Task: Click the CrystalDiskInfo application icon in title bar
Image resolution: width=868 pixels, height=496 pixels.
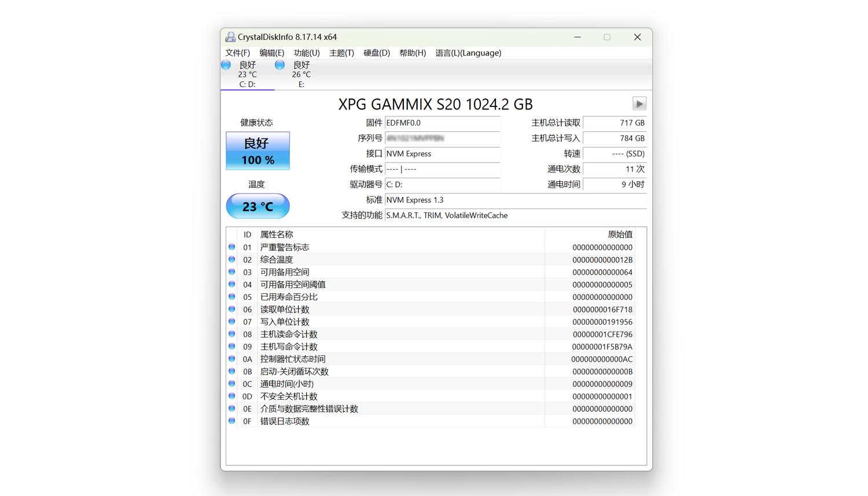Action: tap(230, 36)
